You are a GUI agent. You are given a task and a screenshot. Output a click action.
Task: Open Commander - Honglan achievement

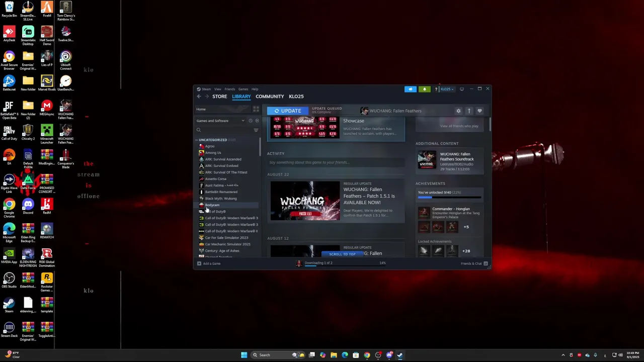pos(449,213)
